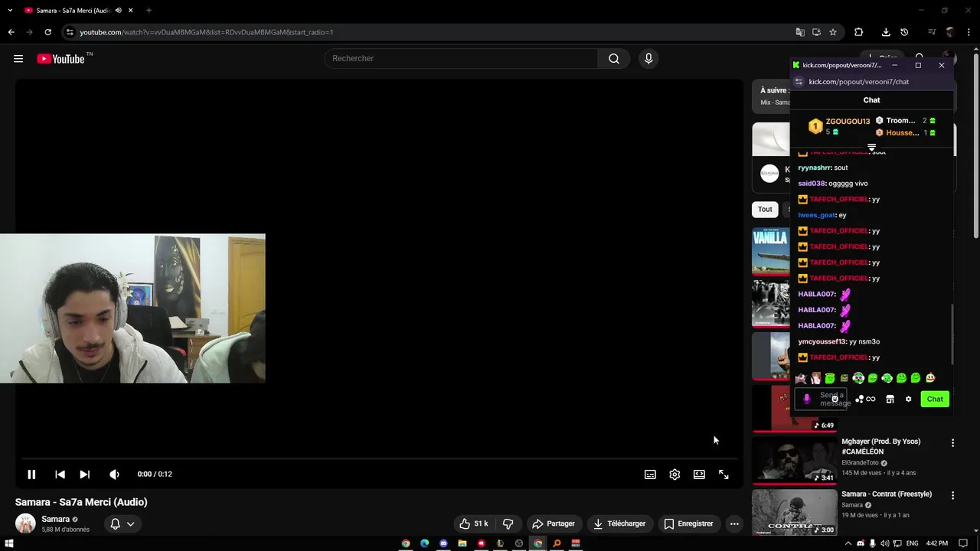
Task: Bookmark this page with the star
Action: (833, 32)
